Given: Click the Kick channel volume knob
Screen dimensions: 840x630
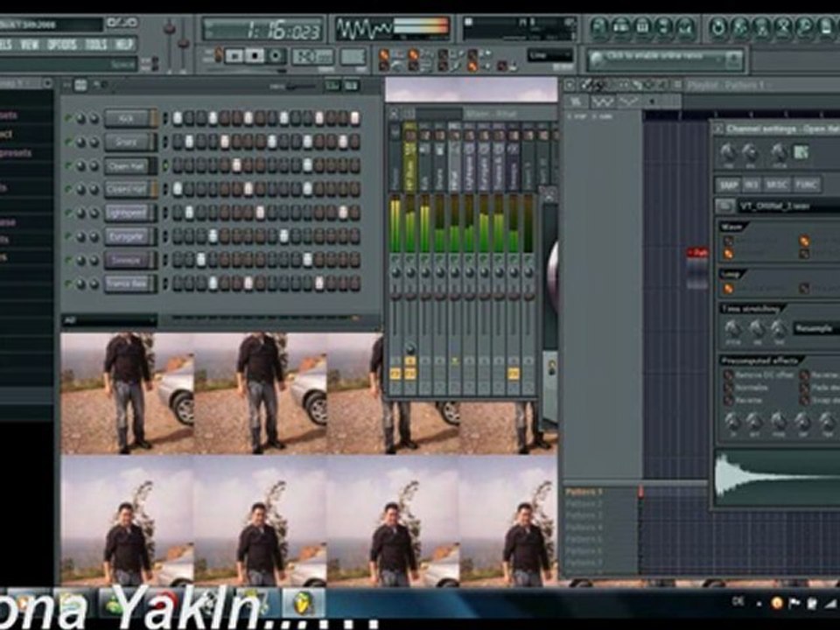Looking at the screenshot, I should [x=94, y=118].
